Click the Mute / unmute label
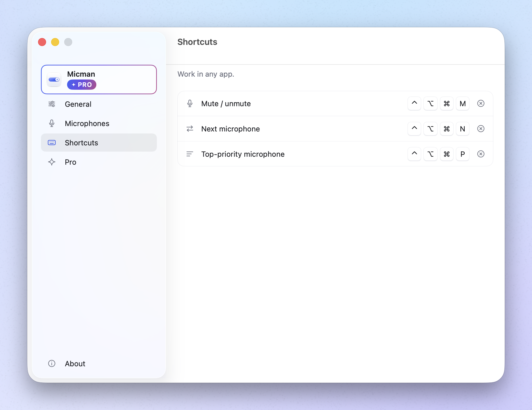 coord(226,104)
